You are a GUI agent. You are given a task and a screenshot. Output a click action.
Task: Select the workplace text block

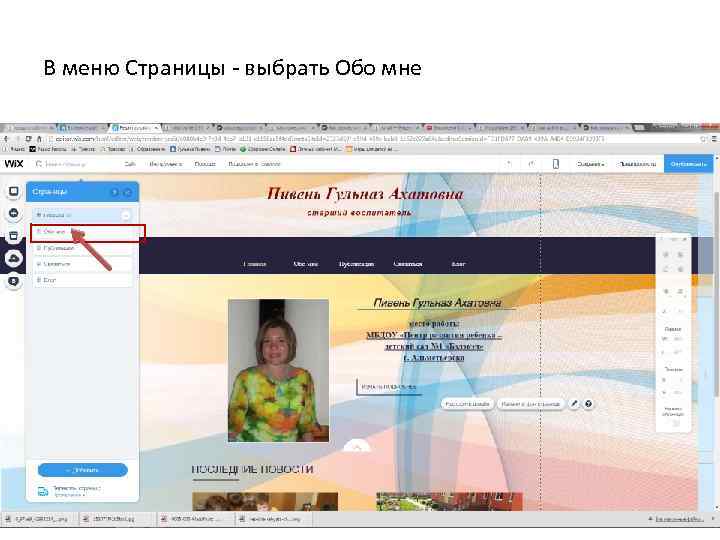pos(434,340)
